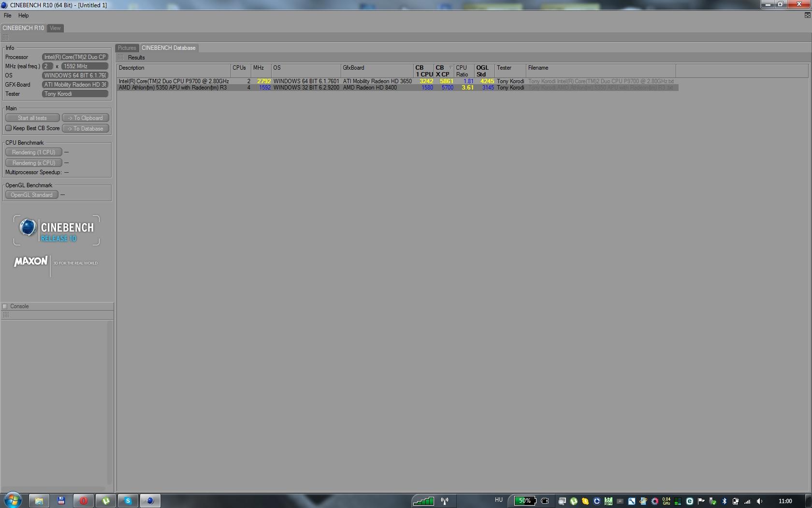Open the Windows Start menu
The width and height of the screenshot is (812, 508).
click(x=13, y=500)
